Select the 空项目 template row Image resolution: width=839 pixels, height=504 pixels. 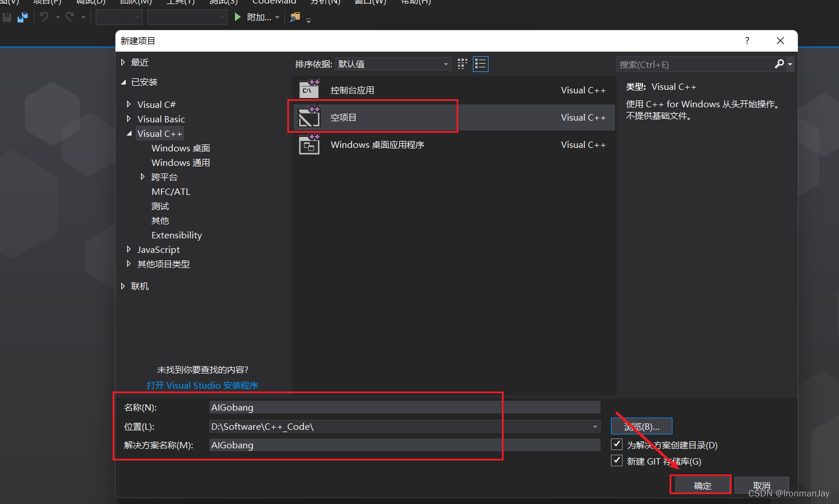454,117
